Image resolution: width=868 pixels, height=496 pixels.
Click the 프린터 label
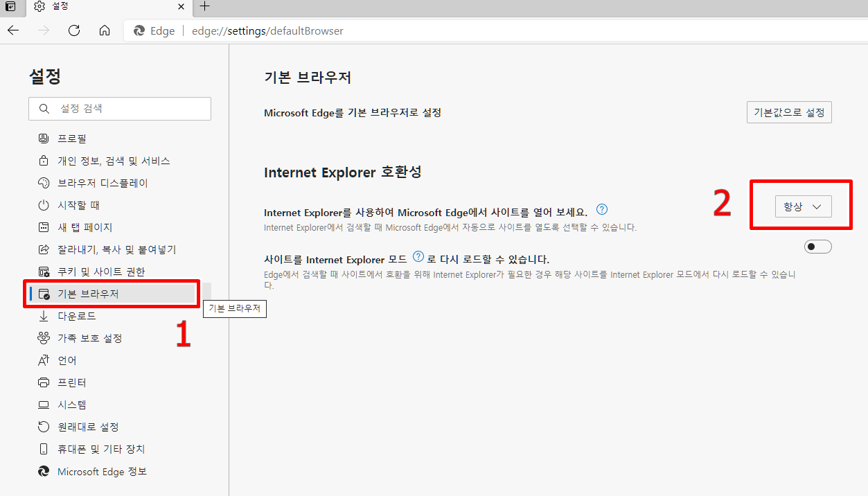point(72,382)
